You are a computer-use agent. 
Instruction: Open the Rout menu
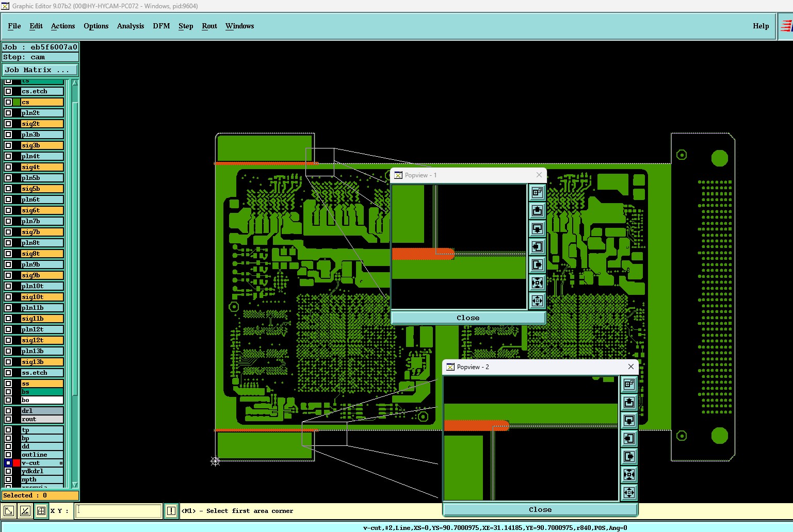pyautogui.click(x=209, y=26)
